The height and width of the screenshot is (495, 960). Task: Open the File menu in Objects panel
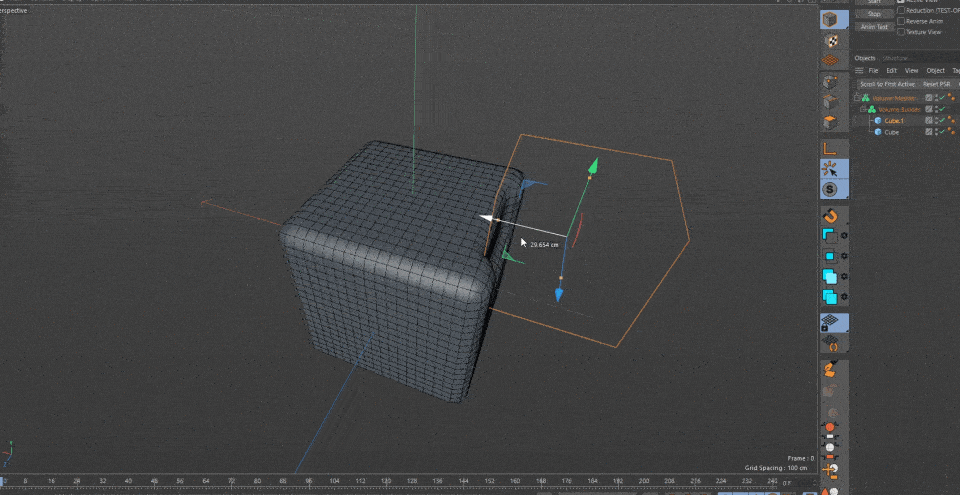[x=873, y=71]
